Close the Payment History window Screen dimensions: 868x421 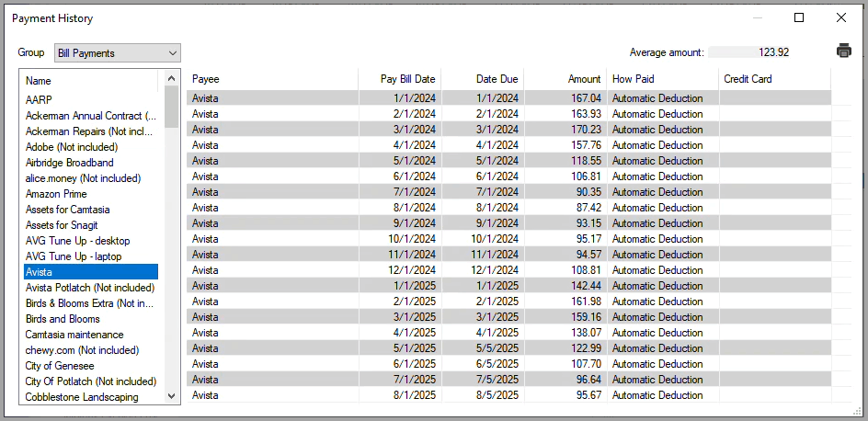click(840, 17)
